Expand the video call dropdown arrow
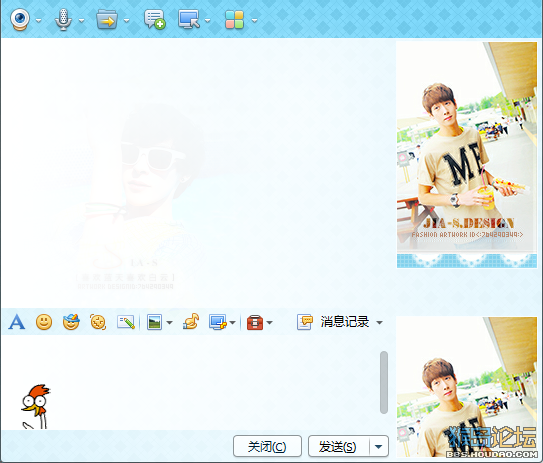Screen dimensions: 543x463 38,20
